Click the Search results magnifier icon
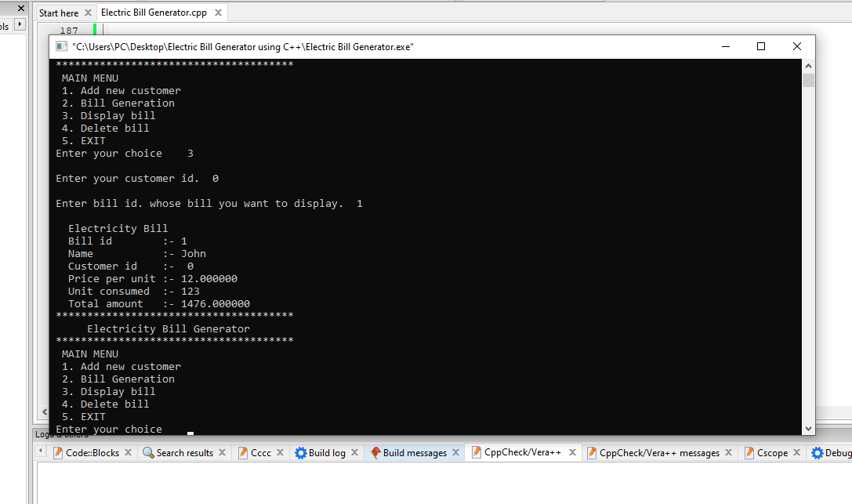The height and width of the screenshot is (504, 852). [147, 452]
